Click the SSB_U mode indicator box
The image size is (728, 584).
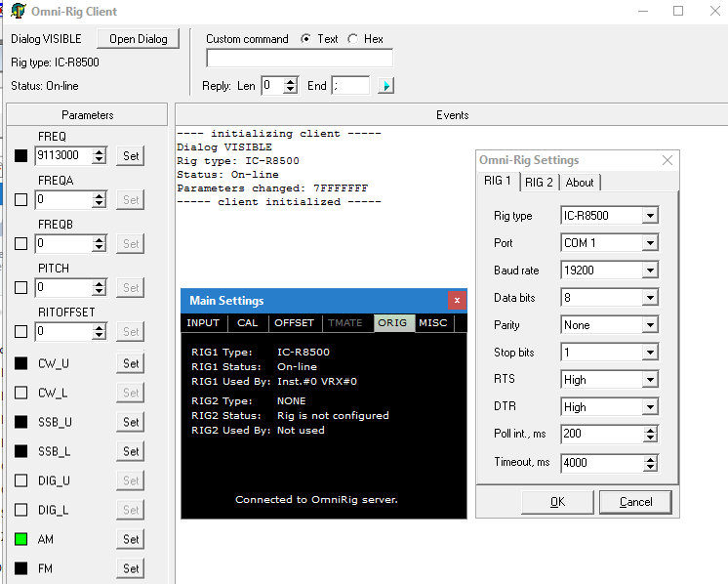coord(20,422)
